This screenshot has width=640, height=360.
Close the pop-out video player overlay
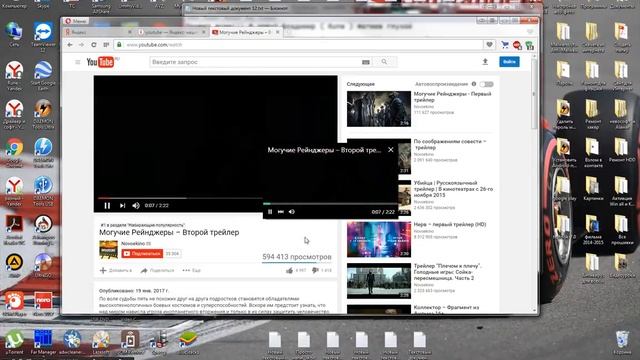coord(391,150)
